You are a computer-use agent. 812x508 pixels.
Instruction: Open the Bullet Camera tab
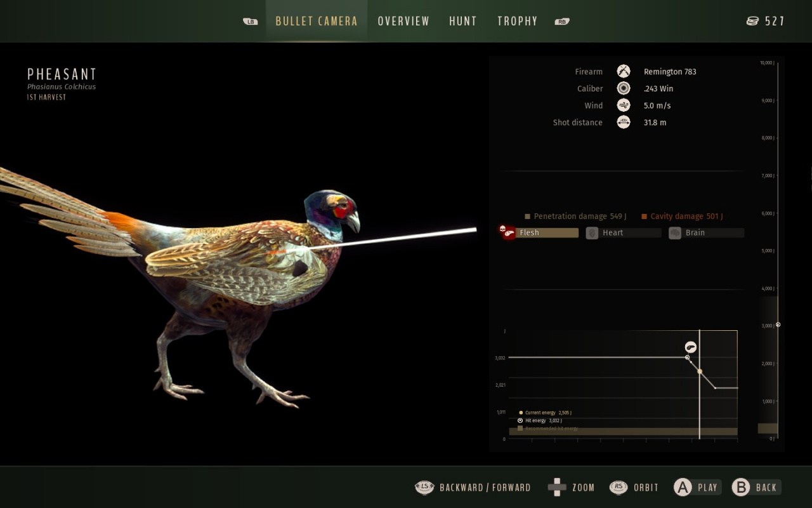point(316,21)
